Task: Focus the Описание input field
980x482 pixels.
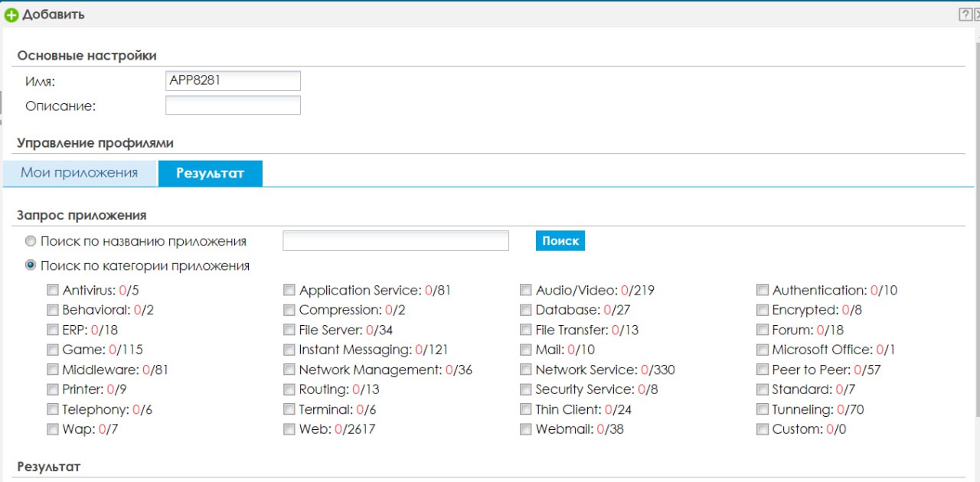Action: click(233, 105)
